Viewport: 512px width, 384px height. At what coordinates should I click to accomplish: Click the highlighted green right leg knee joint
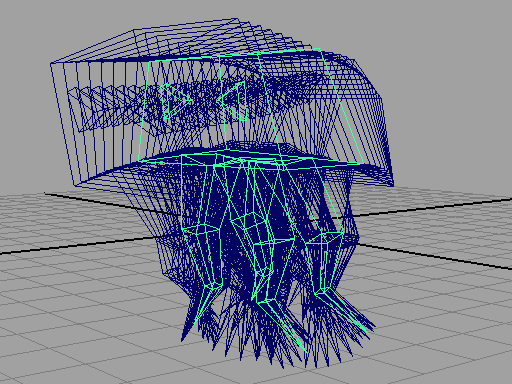[x=324, y=238]
